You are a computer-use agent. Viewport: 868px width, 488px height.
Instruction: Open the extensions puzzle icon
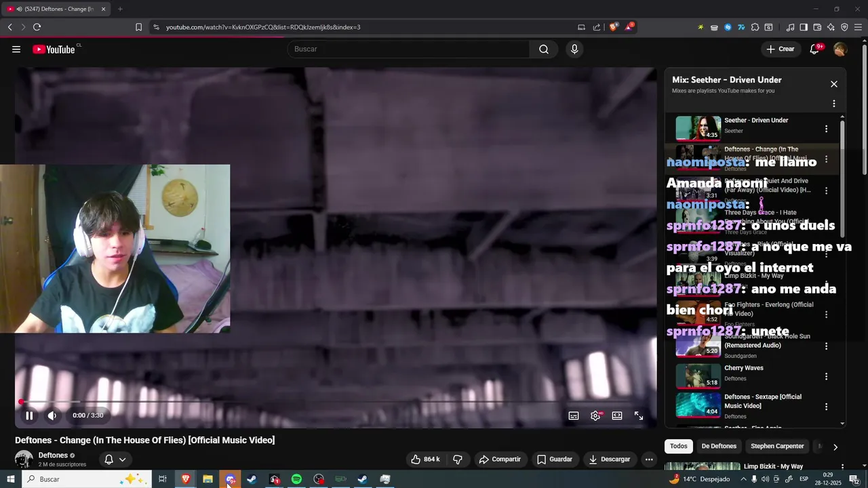(x=755, y=27)
